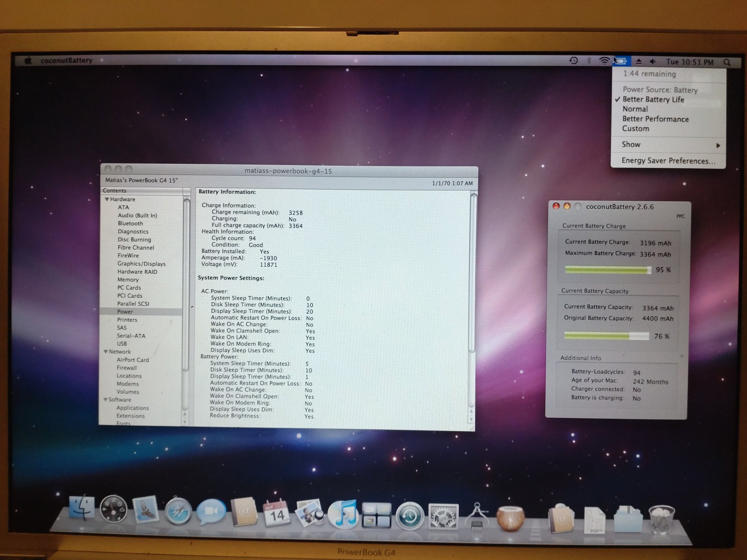This screenshot has width=747, height=560.
Task: Open the coconutBattery application menu
Action: (66, 60)
